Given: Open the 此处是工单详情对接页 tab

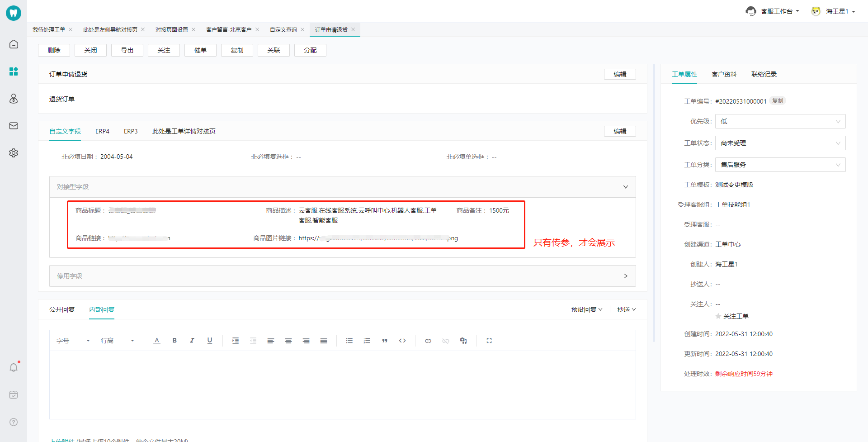Looking at the screenshot, I should coord(184,131).
